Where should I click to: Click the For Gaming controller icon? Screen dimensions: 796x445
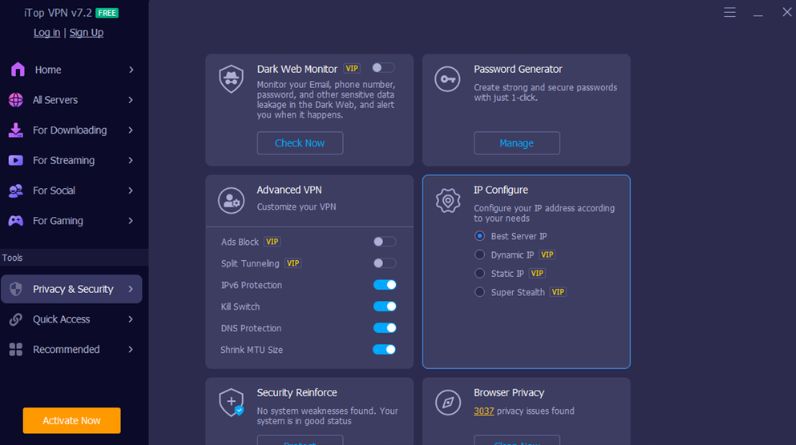[16, 221]
